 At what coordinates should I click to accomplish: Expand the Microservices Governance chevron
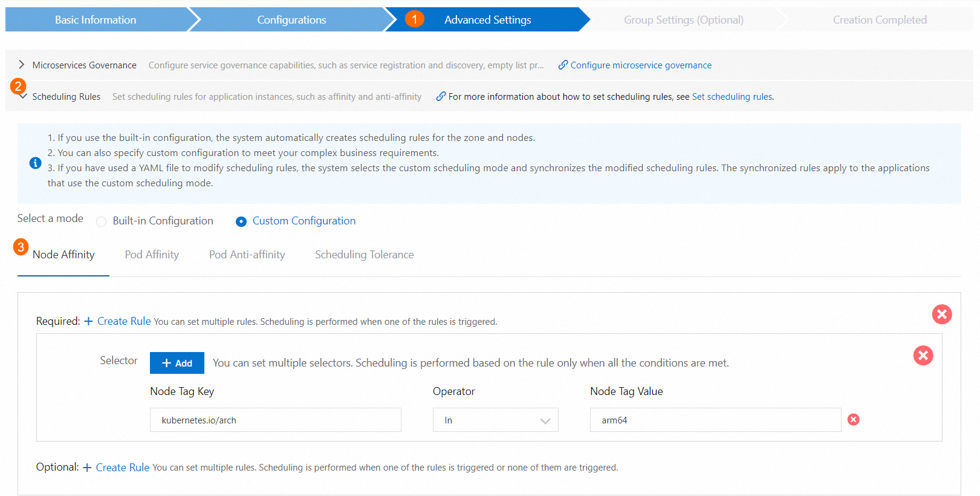[21, 65]
